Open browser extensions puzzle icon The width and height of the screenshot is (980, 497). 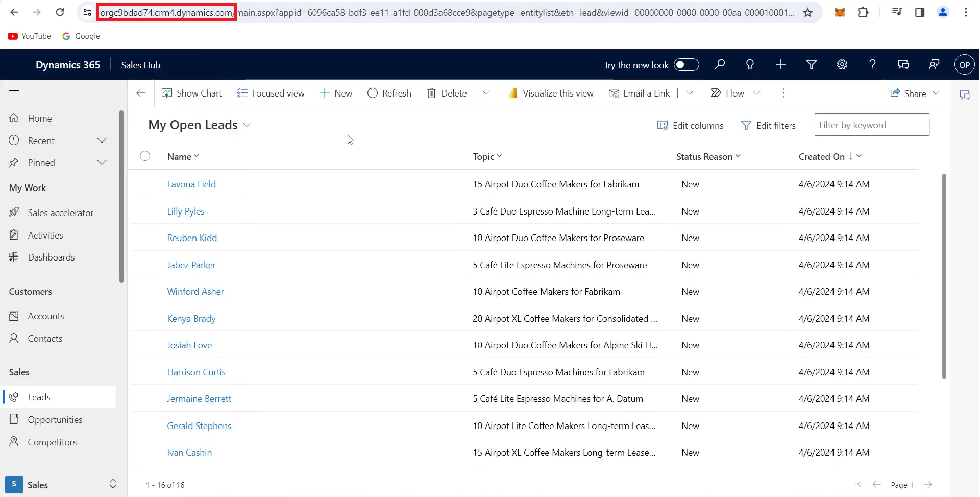(x=863, y=12)
